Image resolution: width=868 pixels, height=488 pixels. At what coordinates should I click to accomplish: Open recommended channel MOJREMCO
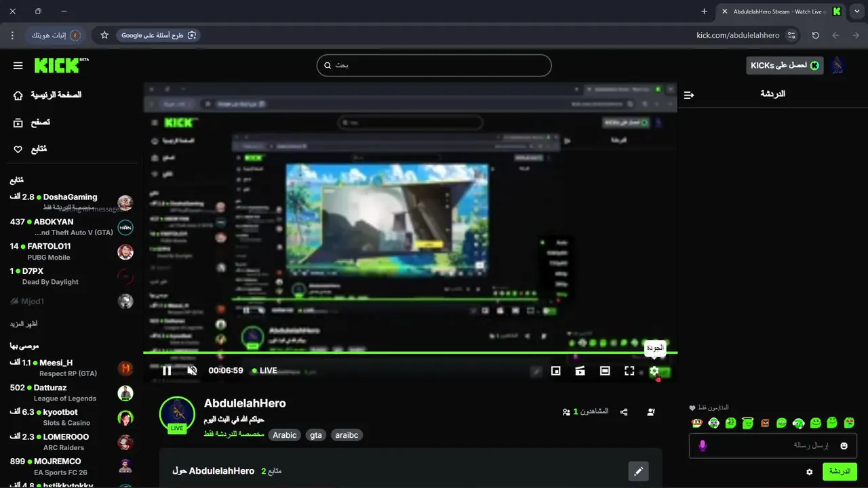click(x=71, y=466)
